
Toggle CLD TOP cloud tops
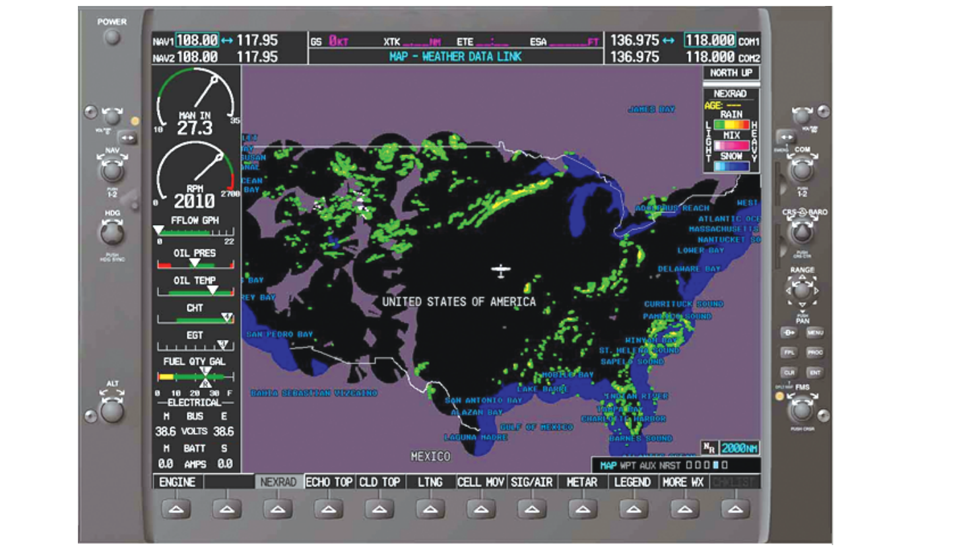(379, 482)
